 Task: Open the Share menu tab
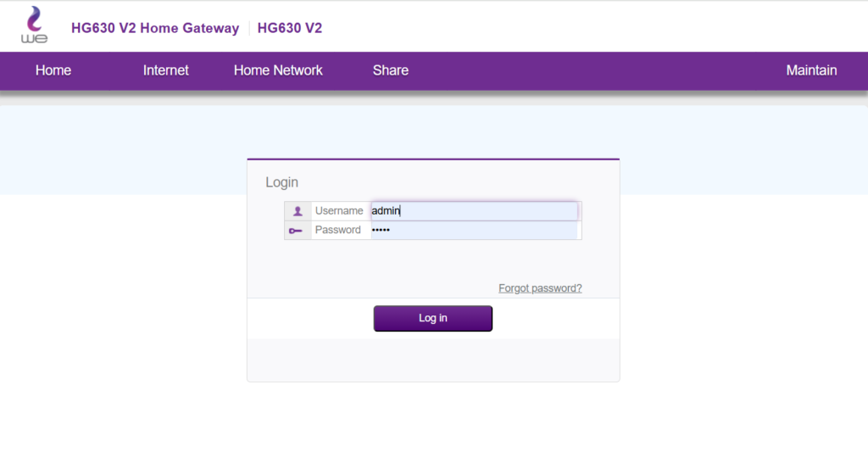(x=390, y=70)
